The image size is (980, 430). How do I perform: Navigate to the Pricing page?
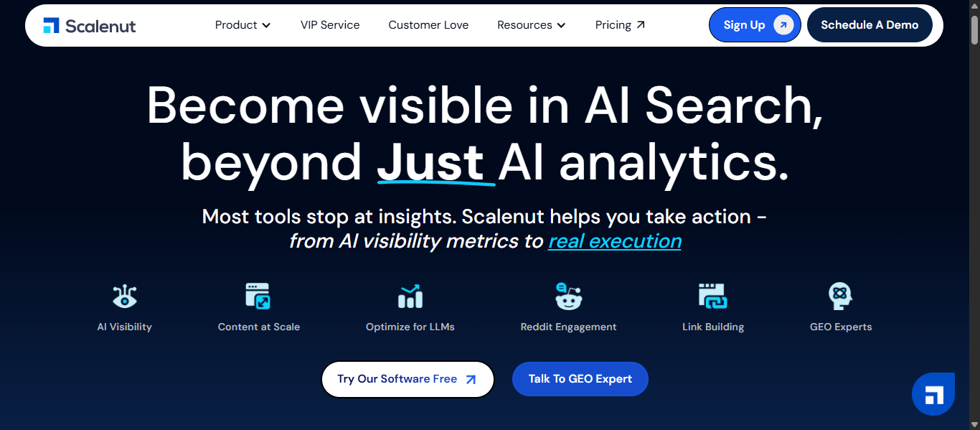point(614,24)
